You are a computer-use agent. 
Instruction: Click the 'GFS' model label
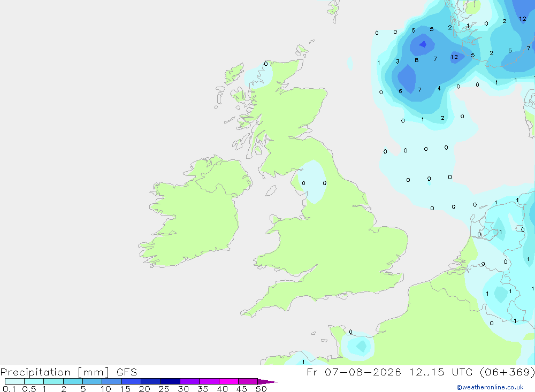click(127, 372)
